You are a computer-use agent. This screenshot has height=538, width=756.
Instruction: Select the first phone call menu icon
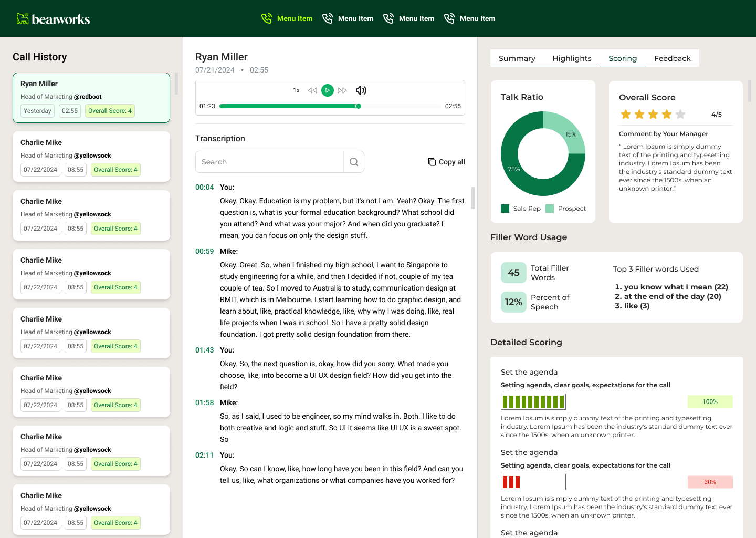coord(267,18)
